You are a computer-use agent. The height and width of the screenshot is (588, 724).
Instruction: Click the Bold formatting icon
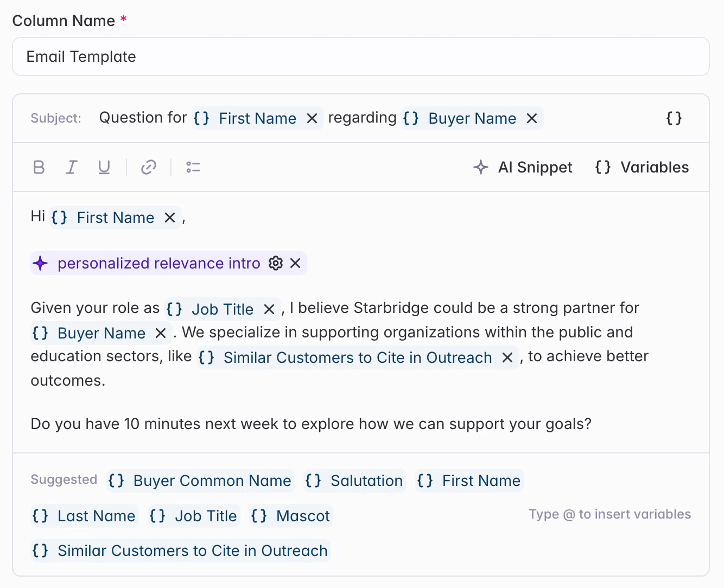(x=39, y=167)
